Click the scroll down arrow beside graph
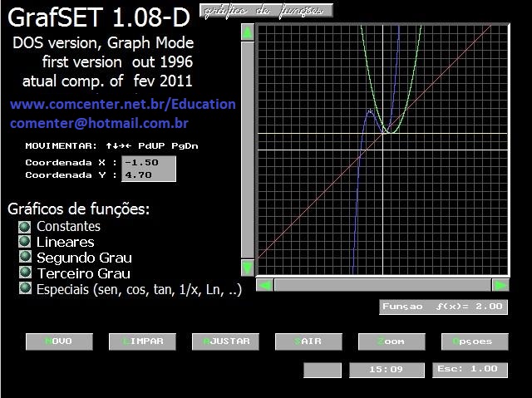Screen dimensions: 532x398 click(x=247, y=268)
